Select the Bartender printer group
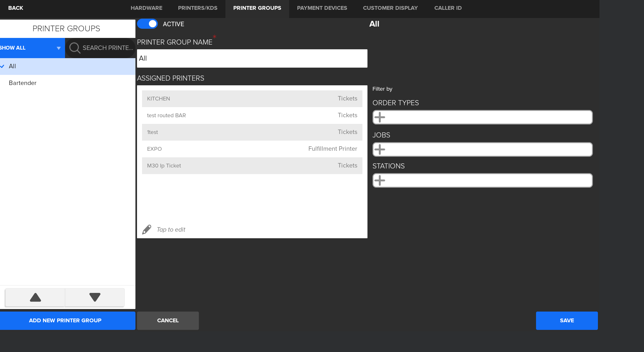 pos(23,83)
